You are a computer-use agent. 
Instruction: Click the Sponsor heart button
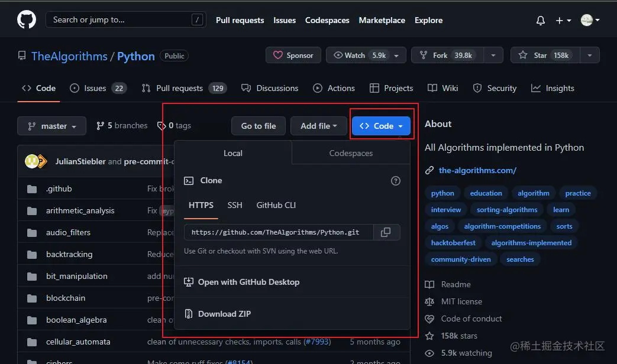pyautogui.click(x=293, y=55)
